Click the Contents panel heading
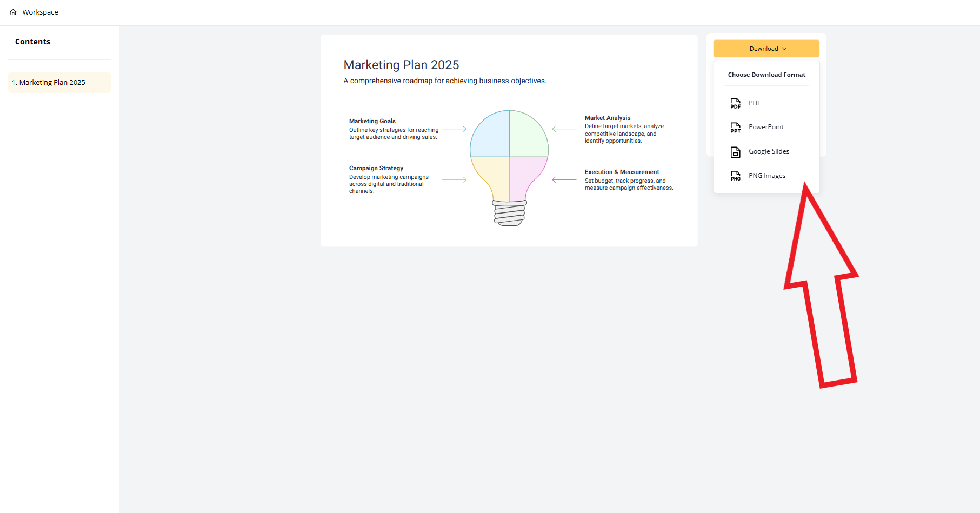The image size is (980, 513). (32, 41)
